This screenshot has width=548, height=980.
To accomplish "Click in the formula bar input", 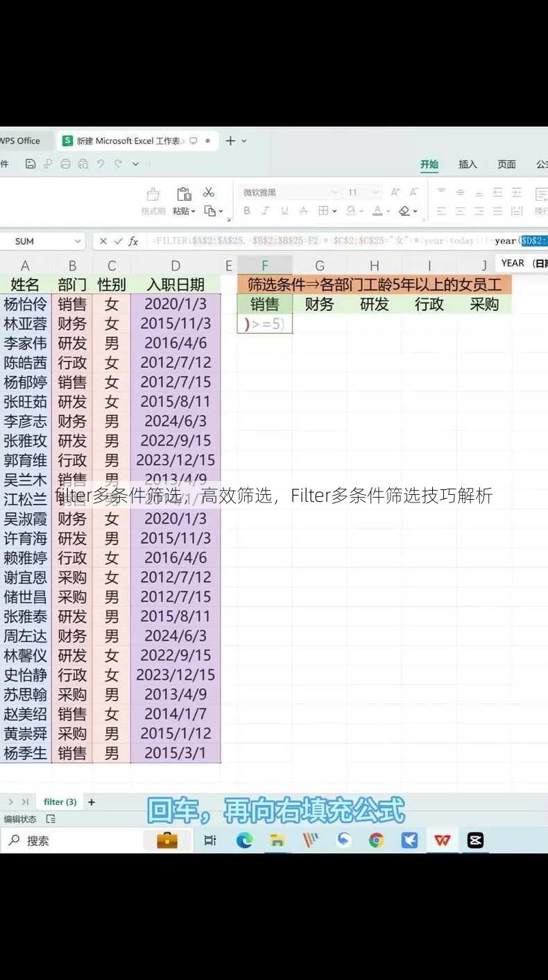I will click(347, 241).
